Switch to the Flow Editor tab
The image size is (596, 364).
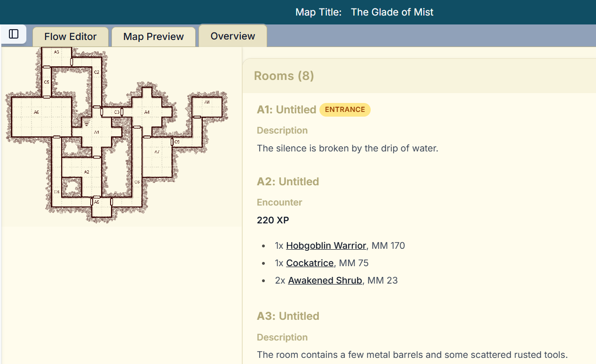click(x=70, y=36)
